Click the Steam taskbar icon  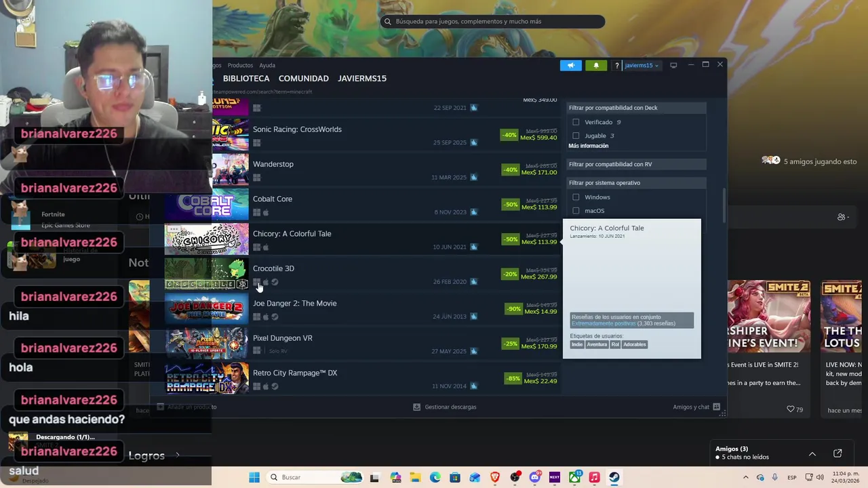coord(614,477)
